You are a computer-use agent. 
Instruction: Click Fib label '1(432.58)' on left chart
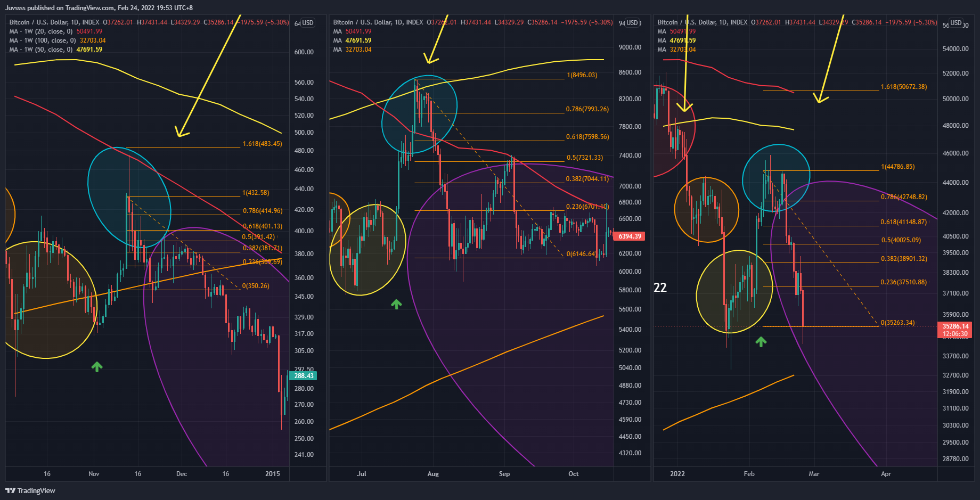256,193
